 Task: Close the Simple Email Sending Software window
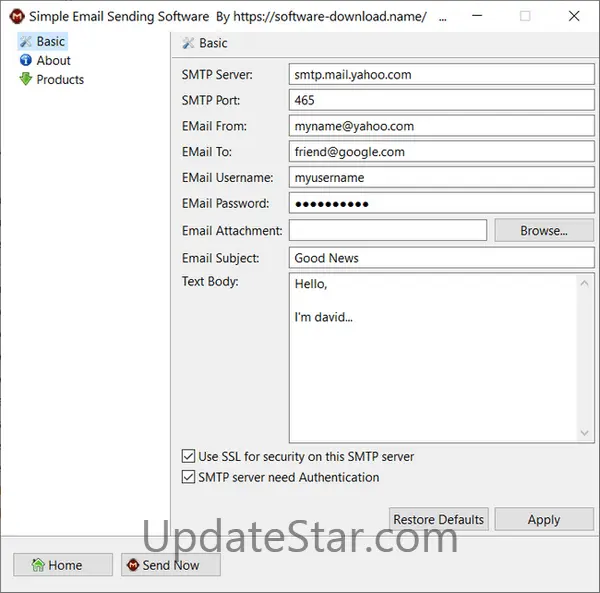click(574, 16)
